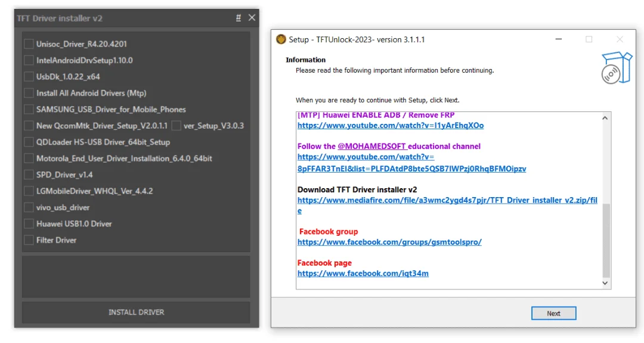The width and height of the screenshot is (644, 343).
Task: Click the INSTALL DRIVER button
Action: click(136, 312)
